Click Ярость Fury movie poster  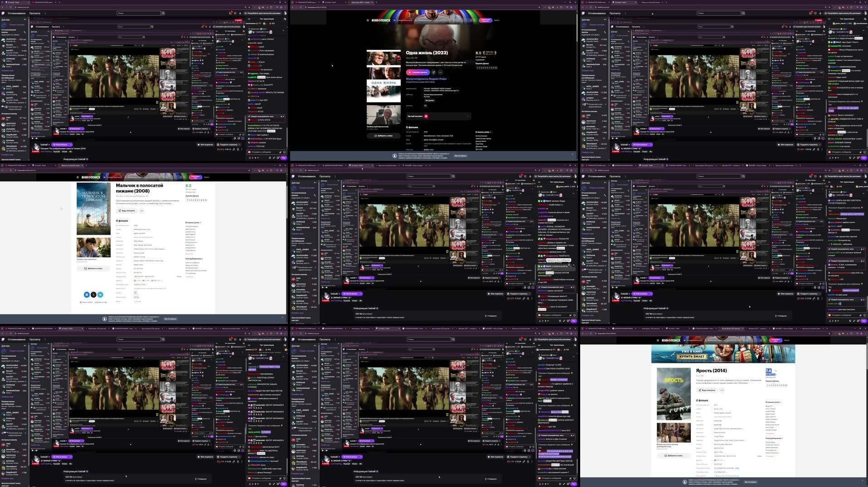click(674, 394)
